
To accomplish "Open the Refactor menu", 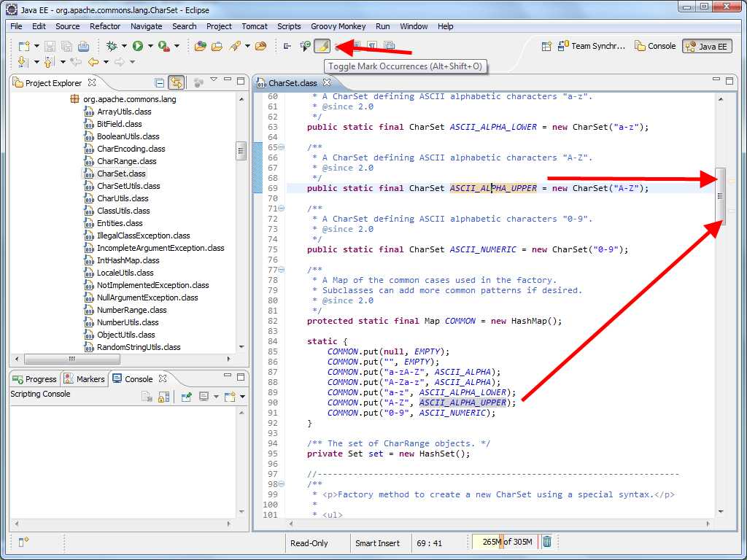I will [x=105, y=26].
